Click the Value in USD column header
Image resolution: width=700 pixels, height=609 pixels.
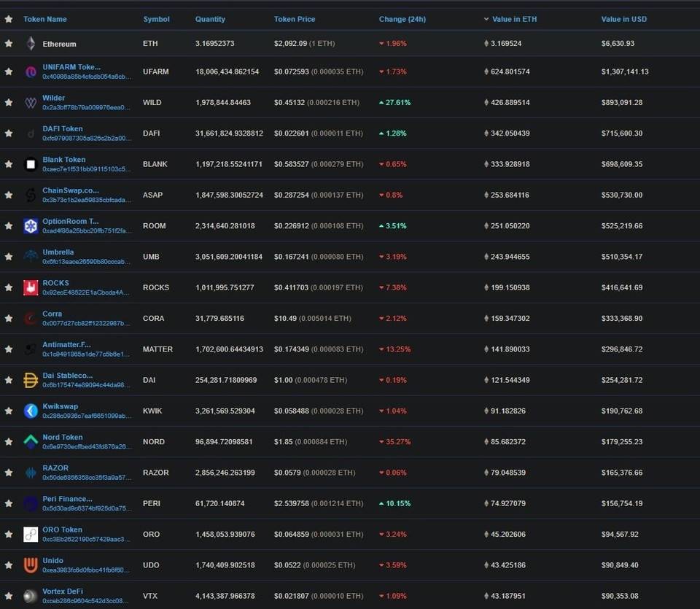point(623,19)
